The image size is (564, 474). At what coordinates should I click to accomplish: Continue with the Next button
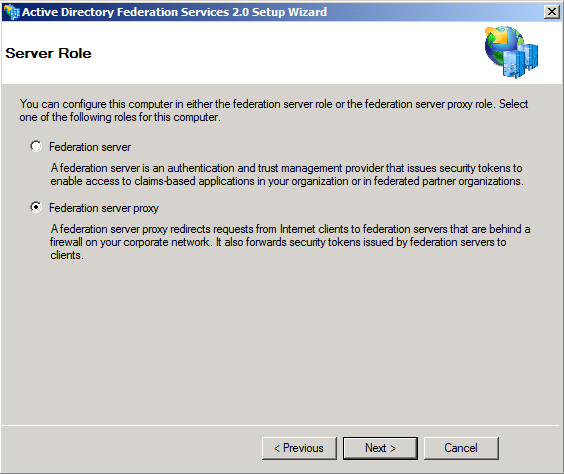[x=380, y=448]
